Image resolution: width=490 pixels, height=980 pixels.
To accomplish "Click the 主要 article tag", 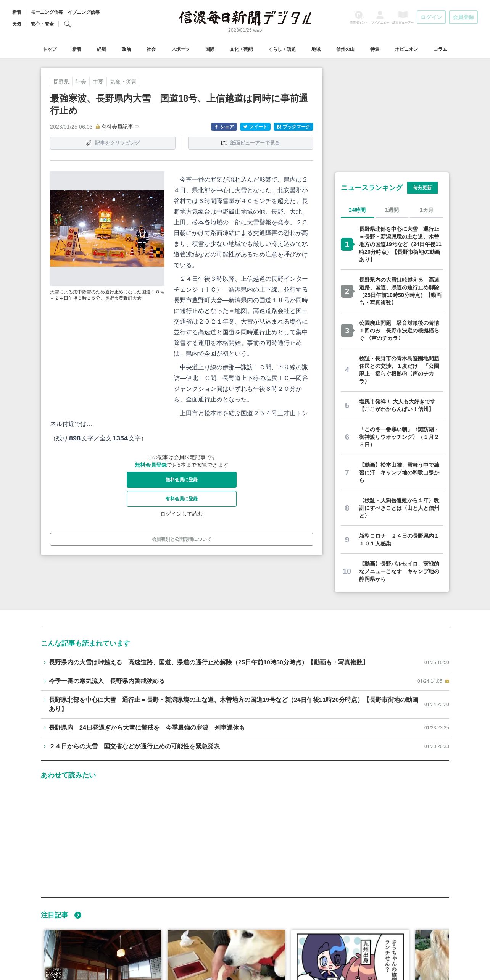I will [x=98, y=82].
